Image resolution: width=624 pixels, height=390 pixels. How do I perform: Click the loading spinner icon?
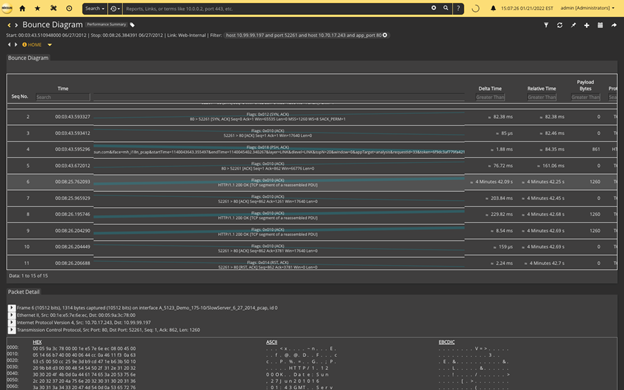coord(476,8)
